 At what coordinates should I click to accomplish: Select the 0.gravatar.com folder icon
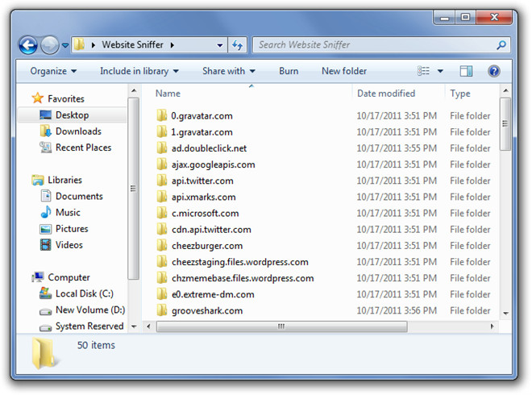click(162, 115)
